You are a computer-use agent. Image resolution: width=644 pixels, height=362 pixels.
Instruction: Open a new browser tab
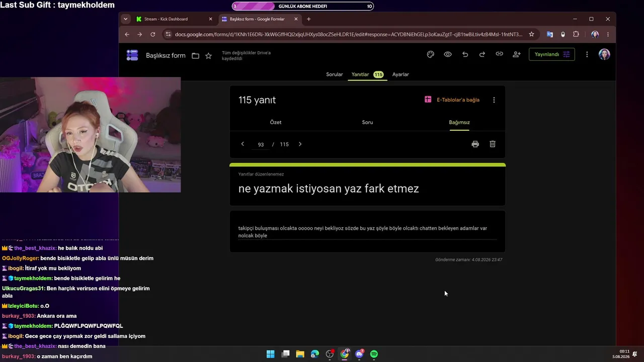point(309,19)
